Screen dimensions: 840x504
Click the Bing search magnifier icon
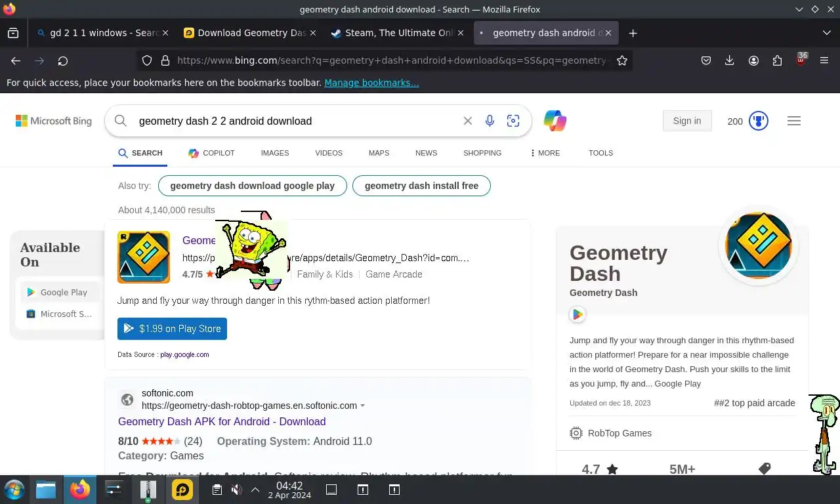click(121, 121)
